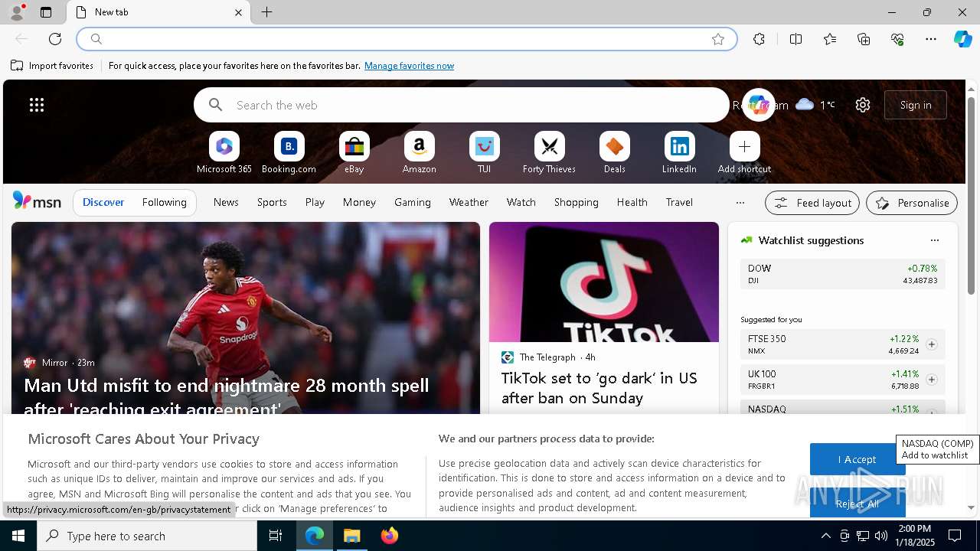The image size is (980, 551).
Task: Open the News category
Action: click(226, 202)
